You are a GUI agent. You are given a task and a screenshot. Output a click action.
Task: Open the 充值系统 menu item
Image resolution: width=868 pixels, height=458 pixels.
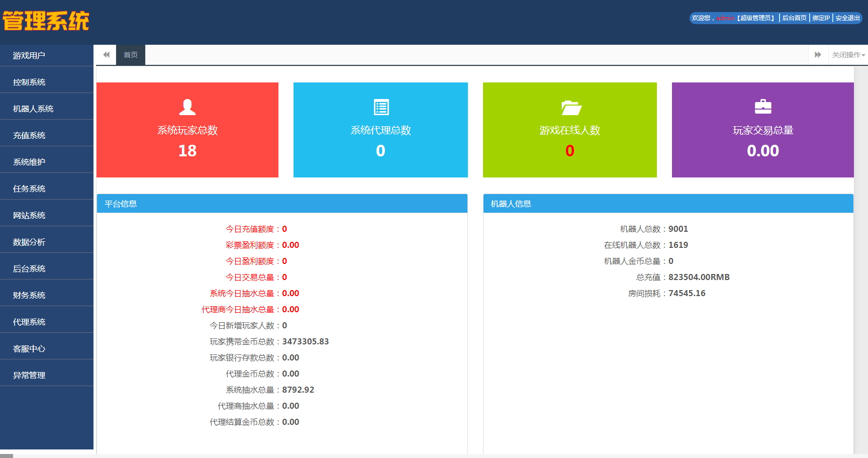[29, 136]
